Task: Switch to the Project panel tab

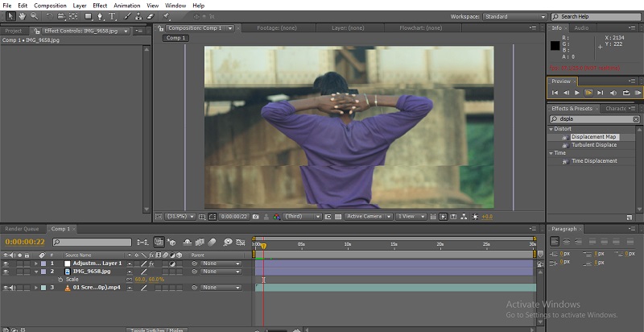Action: click(x=14, y=31)
